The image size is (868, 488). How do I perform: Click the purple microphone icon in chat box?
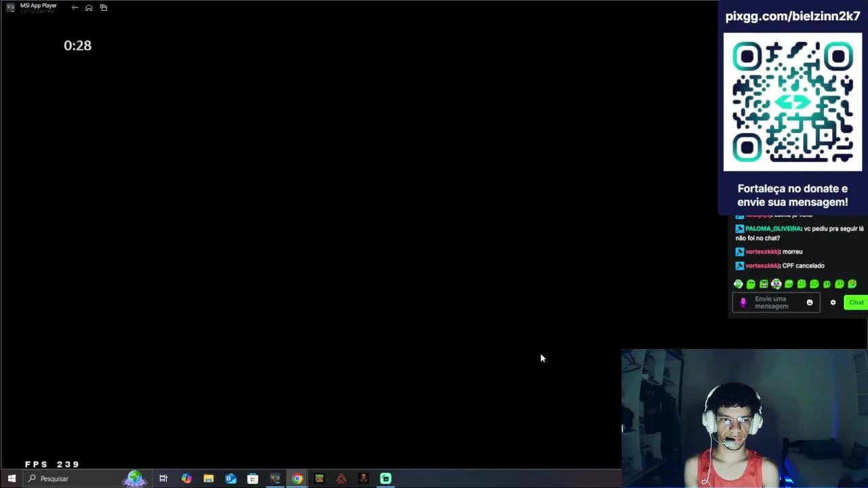743,303
